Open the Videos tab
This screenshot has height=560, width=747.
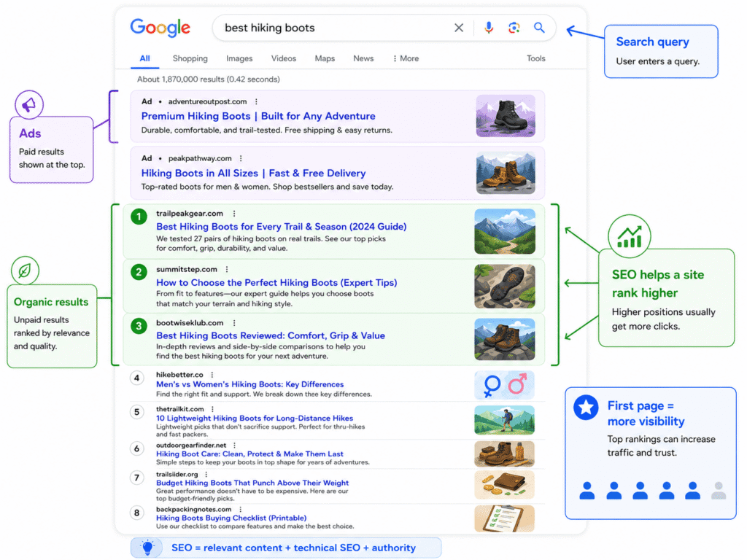[x=284, y=58]
